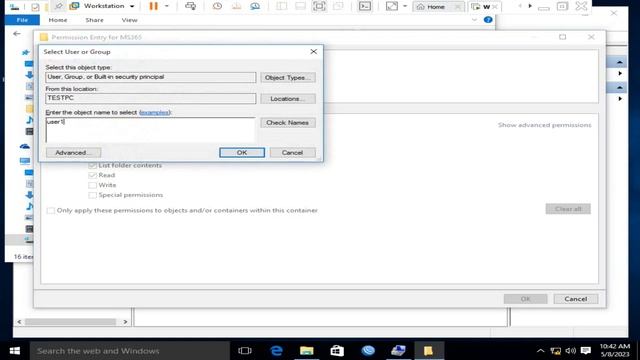The image size is (640, 360).
Task: Close the Select User or Group dialog
Action: point(313,51)
